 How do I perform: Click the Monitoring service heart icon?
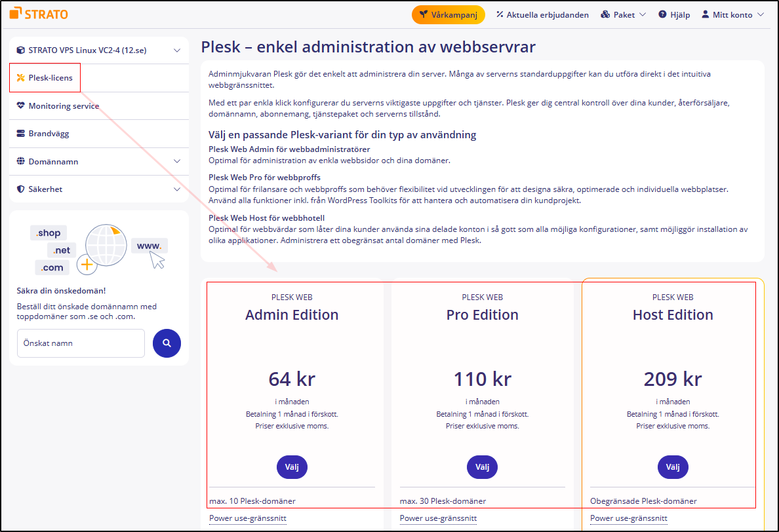pos(20,105)
